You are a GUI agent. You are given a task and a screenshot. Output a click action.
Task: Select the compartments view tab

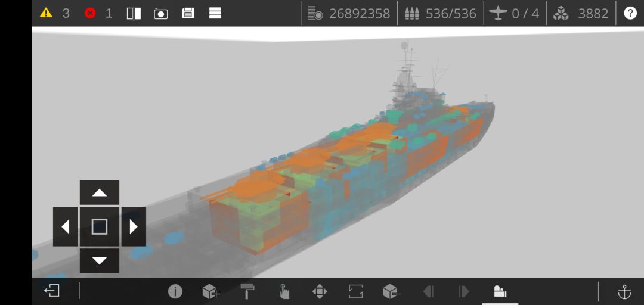point(500,291)
